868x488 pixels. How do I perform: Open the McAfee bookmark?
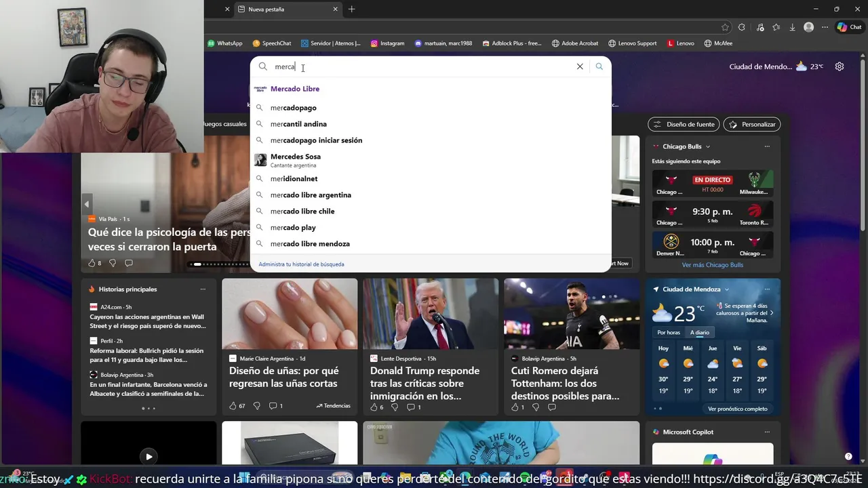718,43
